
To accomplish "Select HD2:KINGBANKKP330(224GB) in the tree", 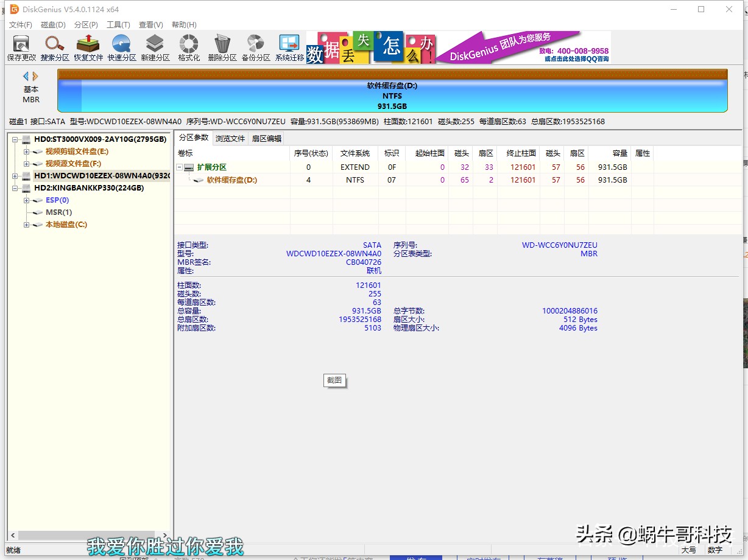I will point(89,188).
